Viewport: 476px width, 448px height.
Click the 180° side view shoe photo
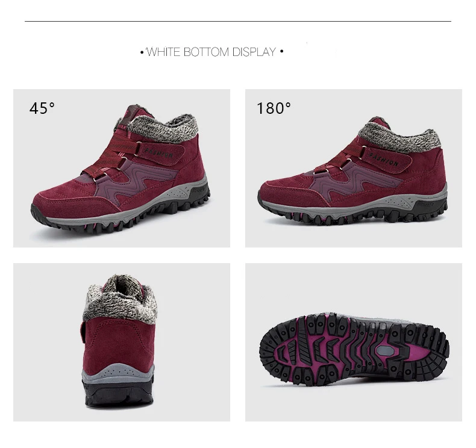click(x=353, y=168)
